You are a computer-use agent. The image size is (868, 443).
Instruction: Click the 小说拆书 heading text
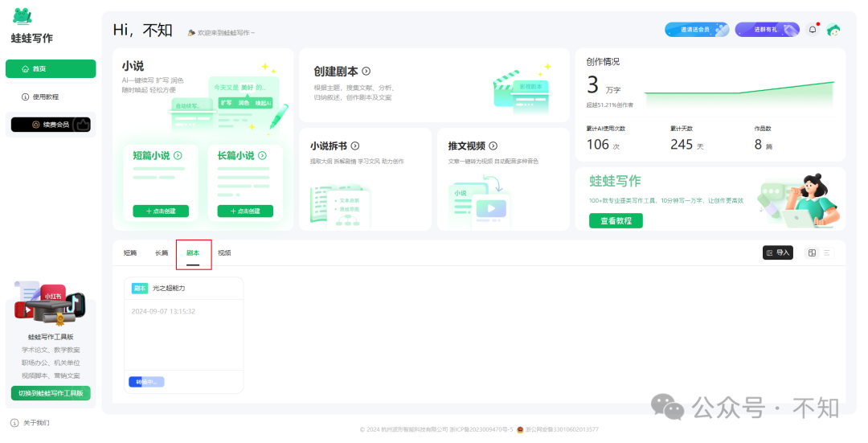tap(329, 146)
